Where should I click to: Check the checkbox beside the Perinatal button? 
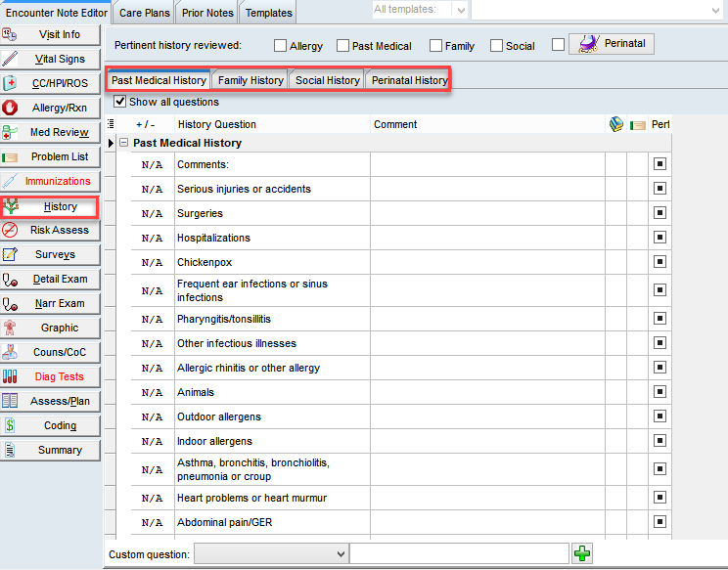click(x=558, y=45)
